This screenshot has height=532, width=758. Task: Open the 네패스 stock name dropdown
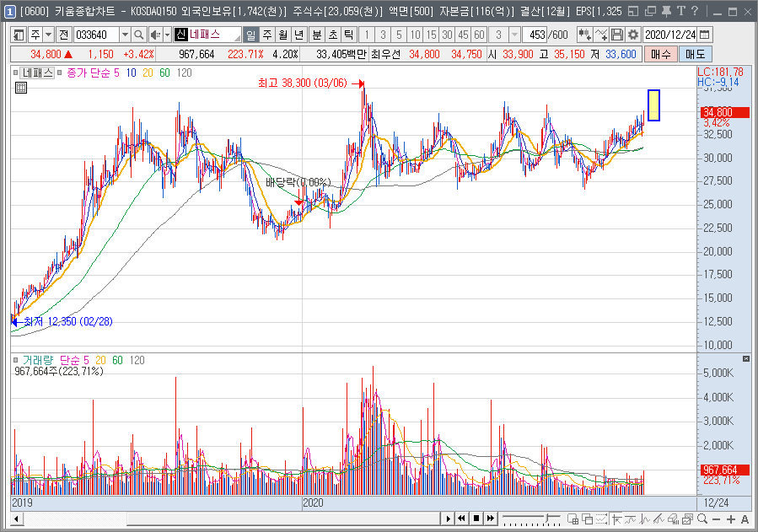tap(236, 37)
